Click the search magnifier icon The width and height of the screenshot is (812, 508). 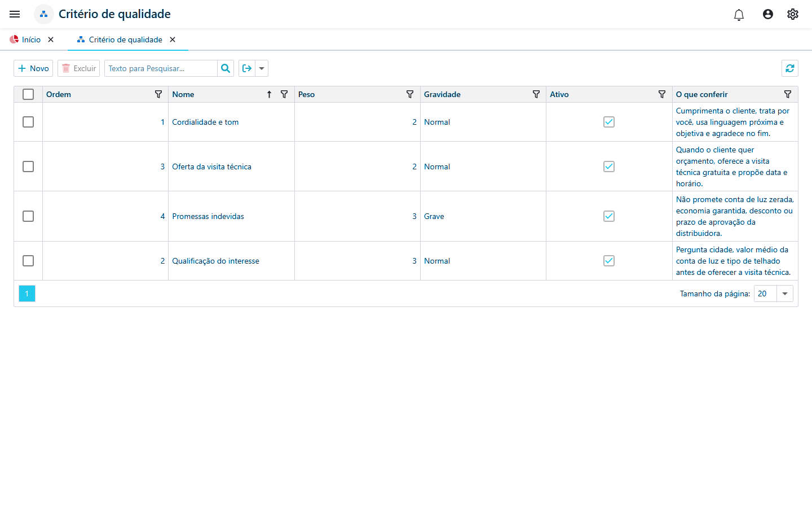[x=226, y=68]
